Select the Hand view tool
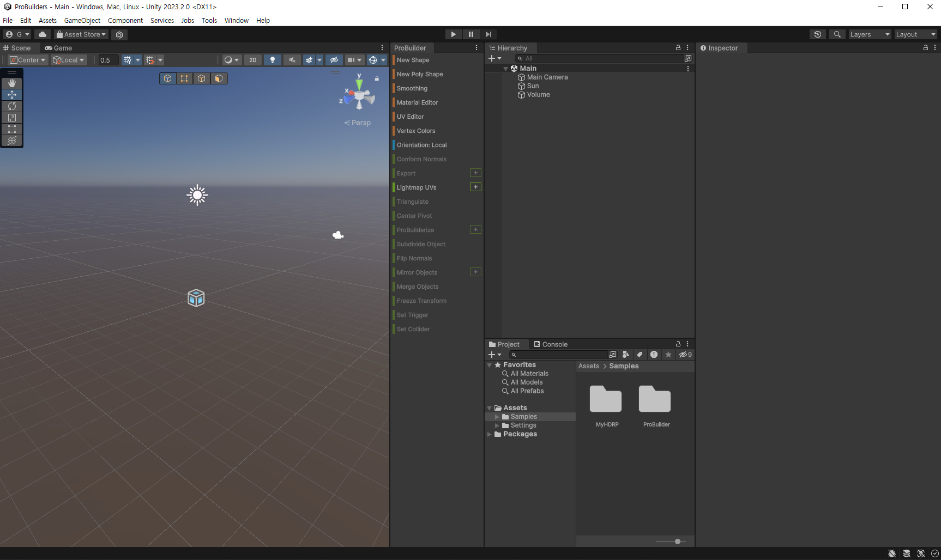The image size is (941, 560). [x=12, y=83]
